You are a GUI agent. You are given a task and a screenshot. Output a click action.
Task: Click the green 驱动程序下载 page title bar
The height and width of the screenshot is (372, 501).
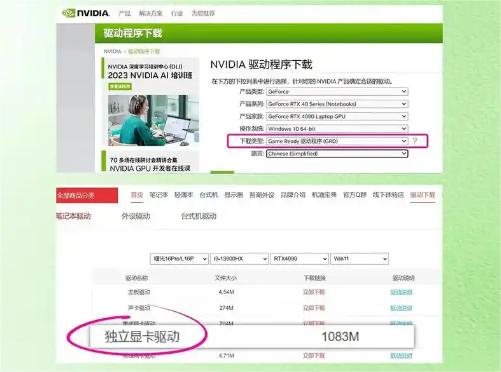269,33
